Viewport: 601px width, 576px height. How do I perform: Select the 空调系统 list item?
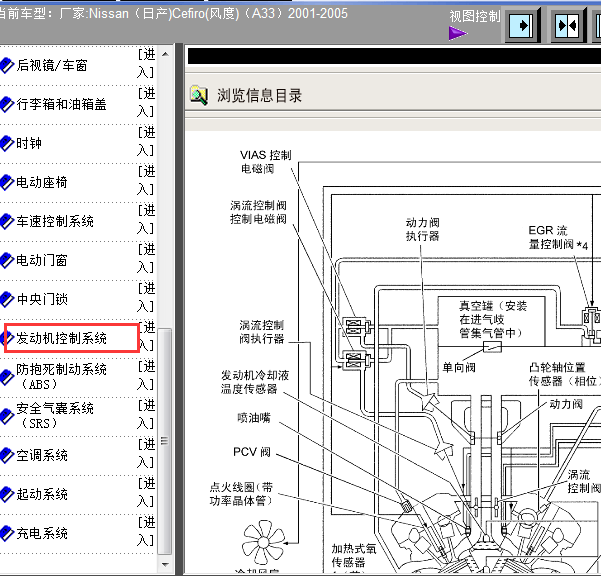pos(42,456)
